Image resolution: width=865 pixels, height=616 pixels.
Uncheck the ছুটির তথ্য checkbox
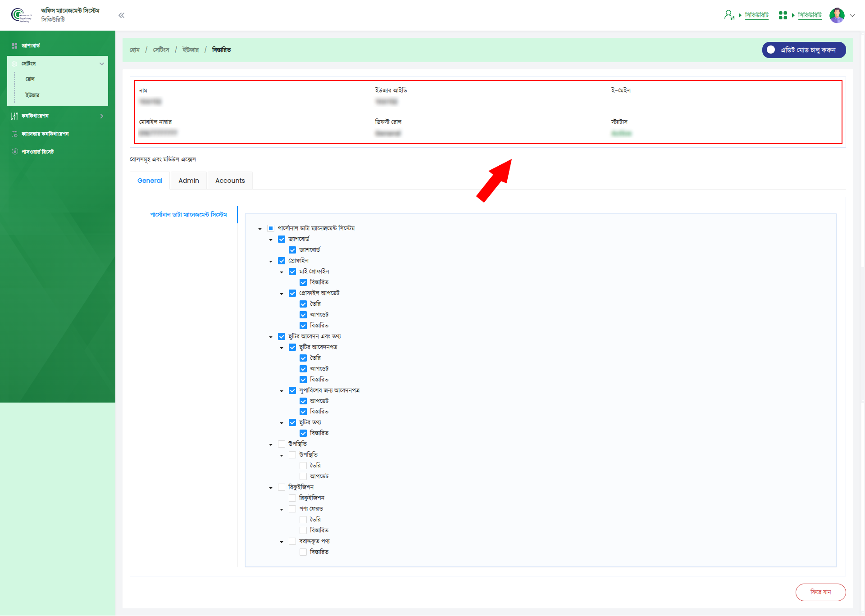click(292, 422)
